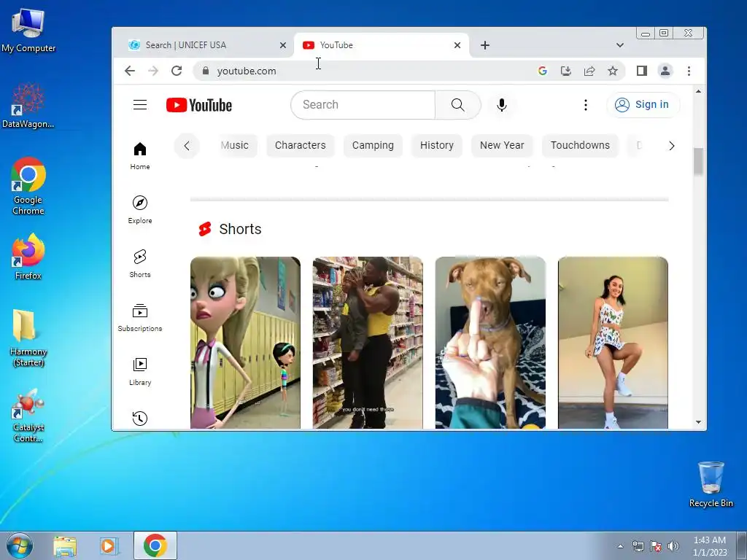Screen dimensions: 747x560
Task: Open volume speaker in system tray
Action: [x=673, y=546]
